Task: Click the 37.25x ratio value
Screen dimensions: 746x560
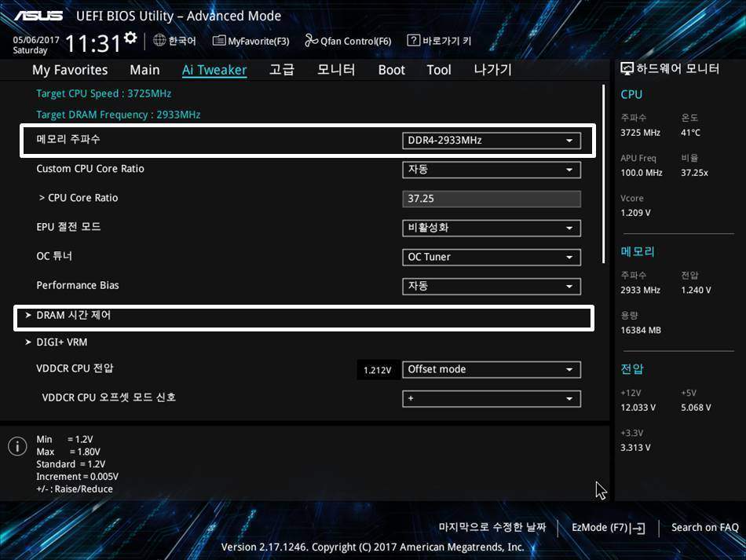Action: pos(694,173)
